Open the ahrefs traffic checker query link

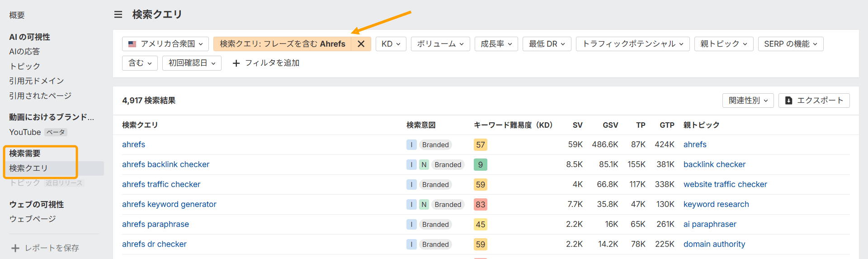[161, 184]
